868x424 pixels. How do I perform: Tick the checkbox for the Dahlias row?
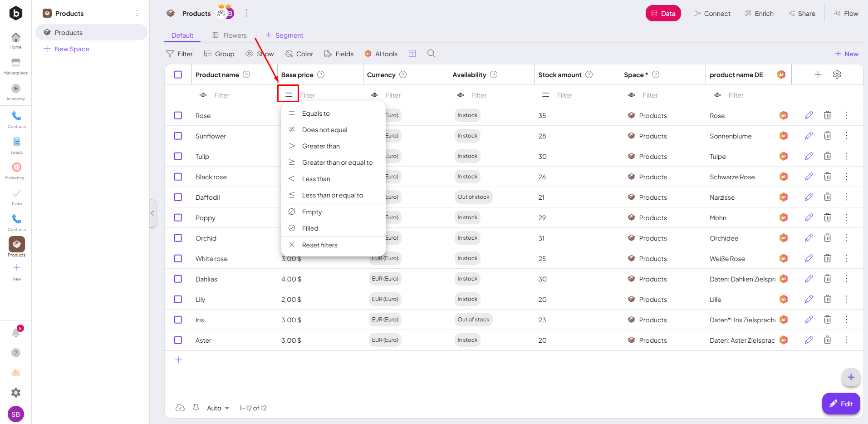point(178,279)
